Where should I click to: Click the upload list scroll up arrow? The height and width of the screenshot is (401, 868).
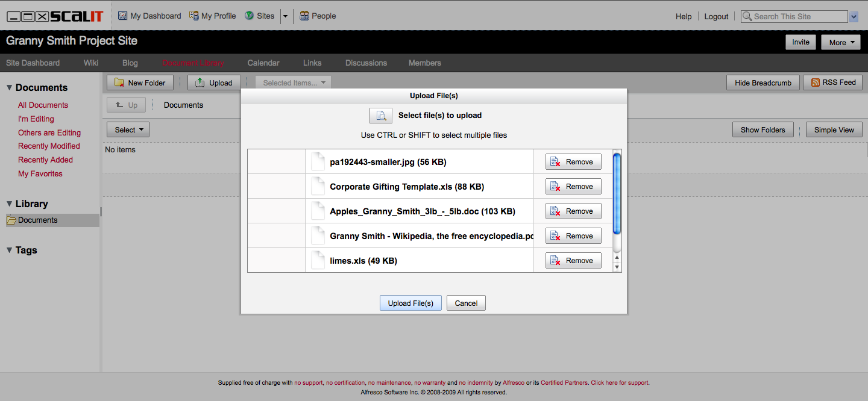click(x=617, y=258)
